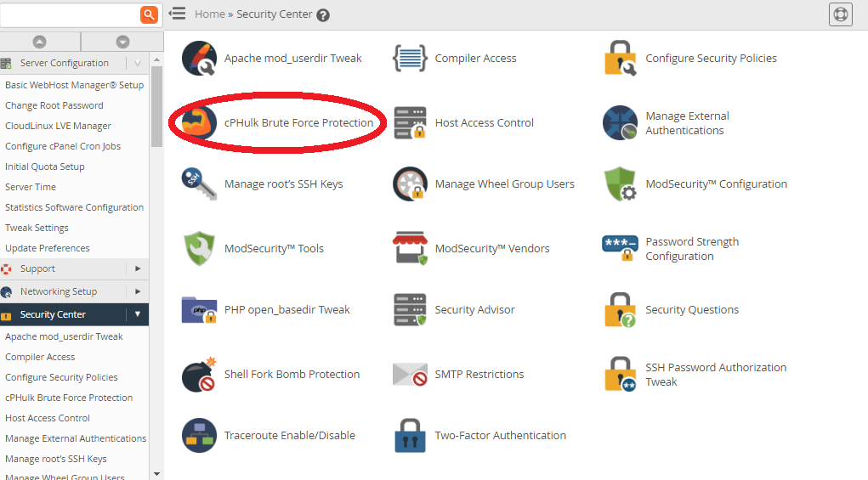
Task: Open the cPHulk muscle arm icon
Action: point(199,123)
